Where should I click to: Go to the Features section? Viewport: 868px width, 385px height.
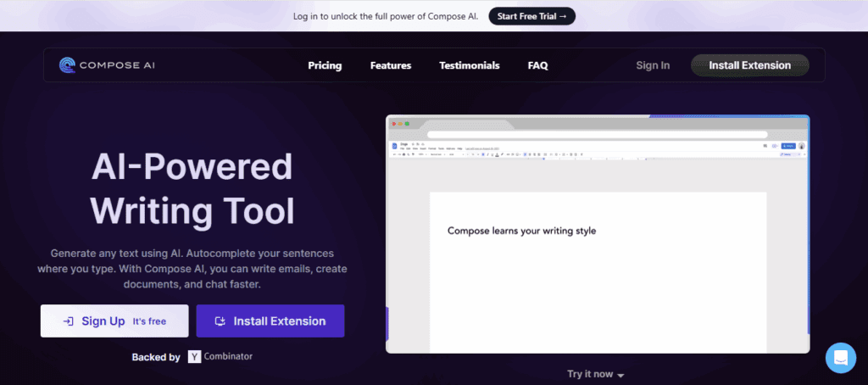[x=391, y=65]
